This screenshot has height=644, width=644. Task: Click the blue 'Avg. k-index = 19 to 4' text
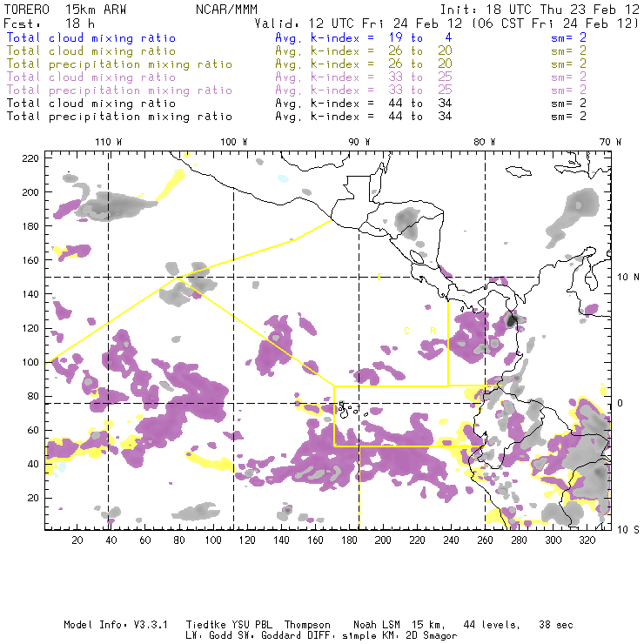(364, 38)
